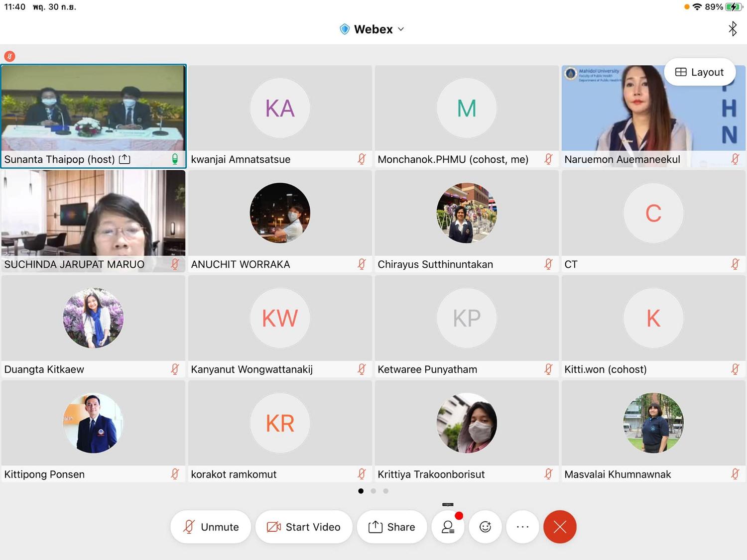Select Kittipong Ponsen participant avatar
The image size is (747, 560).
click(93, 423)
